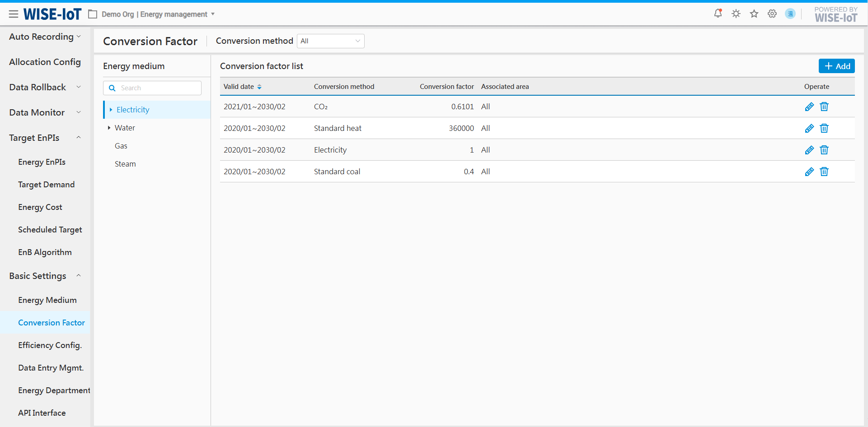Collapse the Target EnPIs menu section
Screen dimensions: 868x427
click(79, 138)
